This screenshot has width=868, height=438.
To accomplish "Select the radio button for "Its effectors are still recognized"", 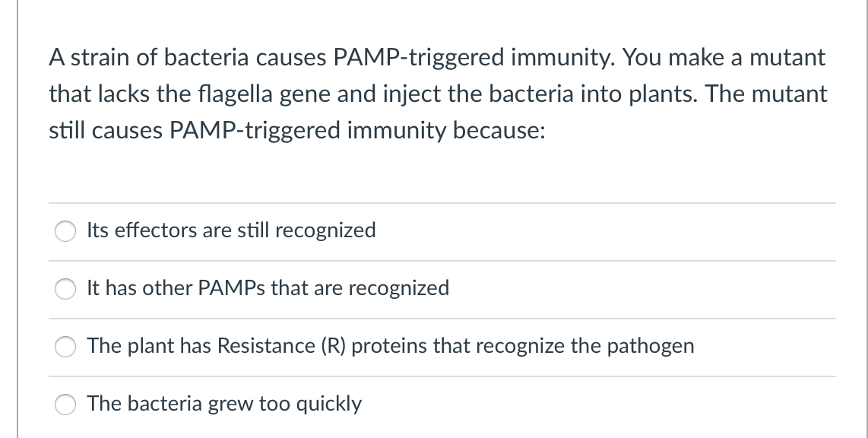I will [x=65, y=231].
